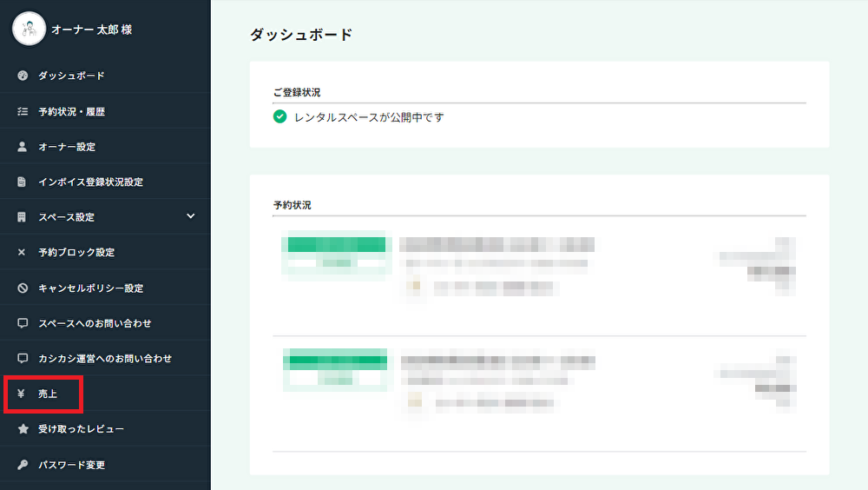Open the スペースへのお問い合わせ menu item

point(95,323)
